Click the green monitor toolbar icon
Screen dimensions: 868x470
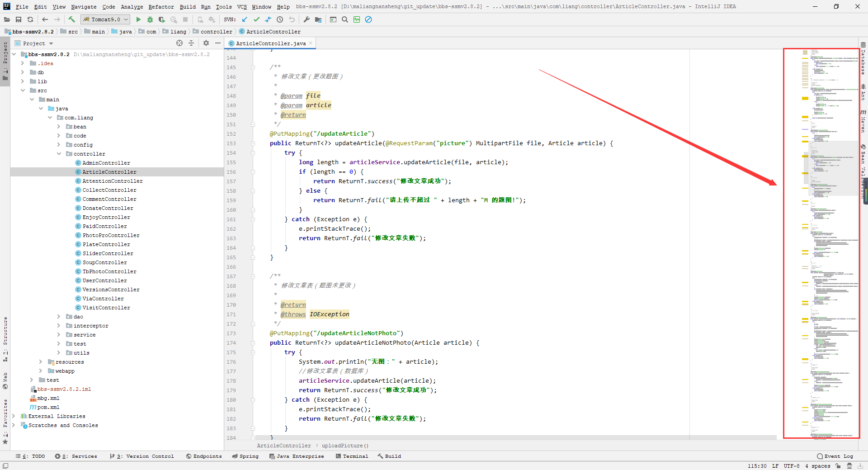pyautogui.click(x=357, y=19)
